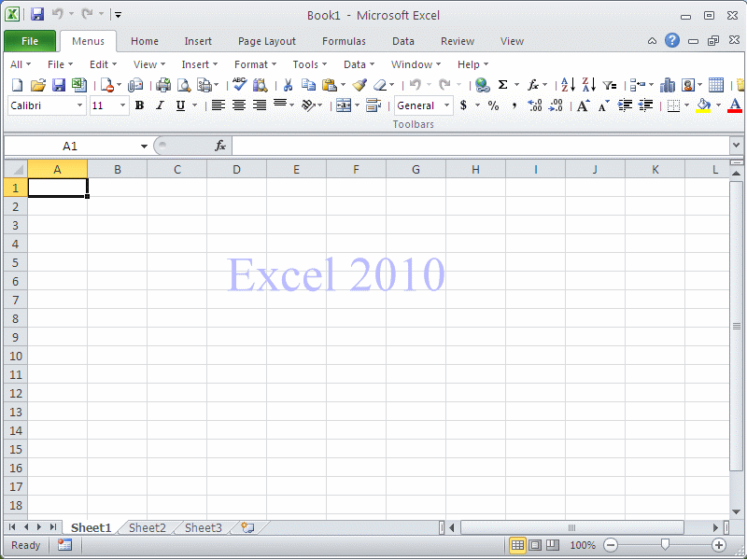The image size is (747, 560).
Task: Toggle Underline formatting
Action: 180,105
